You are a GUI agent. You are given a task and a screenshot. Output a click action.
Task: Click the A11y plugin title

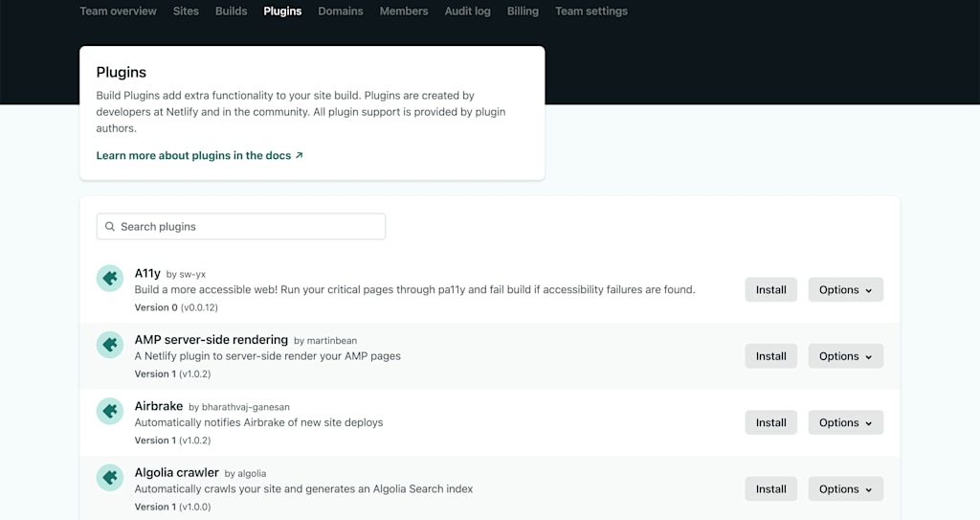147,274
